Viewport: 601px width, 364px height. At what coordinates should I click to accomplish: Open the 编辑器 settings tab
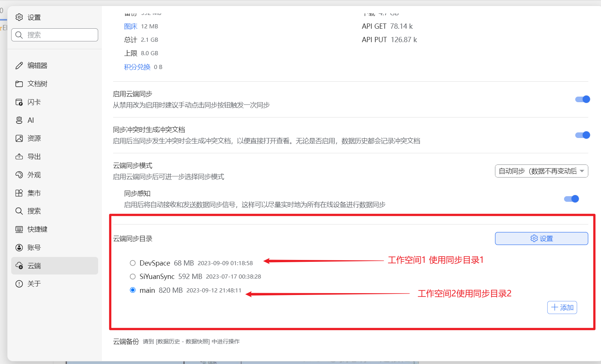[x=55, y=66]
